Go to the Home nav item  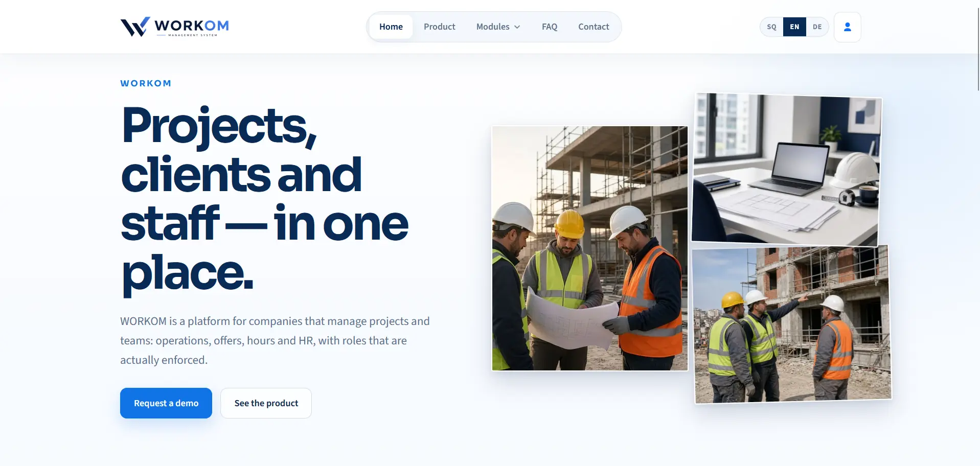tap(391, 27)
